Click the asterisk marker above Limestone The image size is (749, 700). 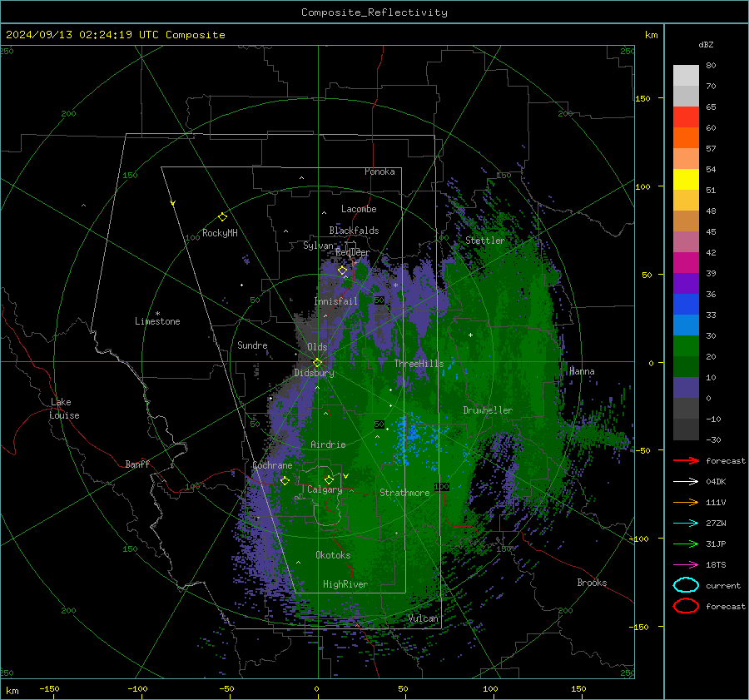pyautogui.click(x=157, y=314)
